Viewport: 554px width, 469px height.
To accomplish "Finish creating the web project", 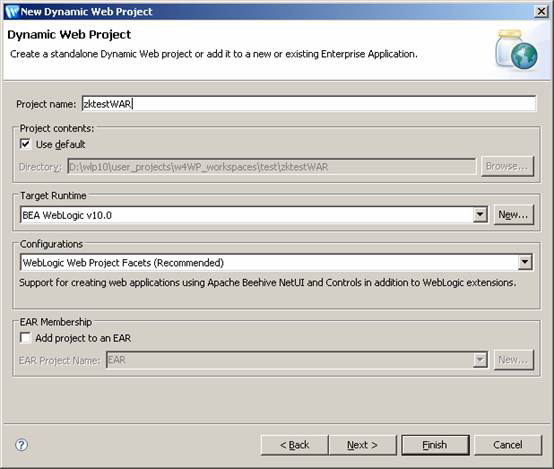I will (x=435, y=445).
